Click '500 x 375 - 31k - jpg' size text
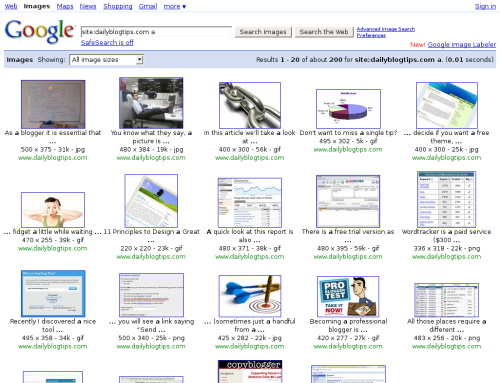Viewport: 500px width, 383px height. click(53, 149)
